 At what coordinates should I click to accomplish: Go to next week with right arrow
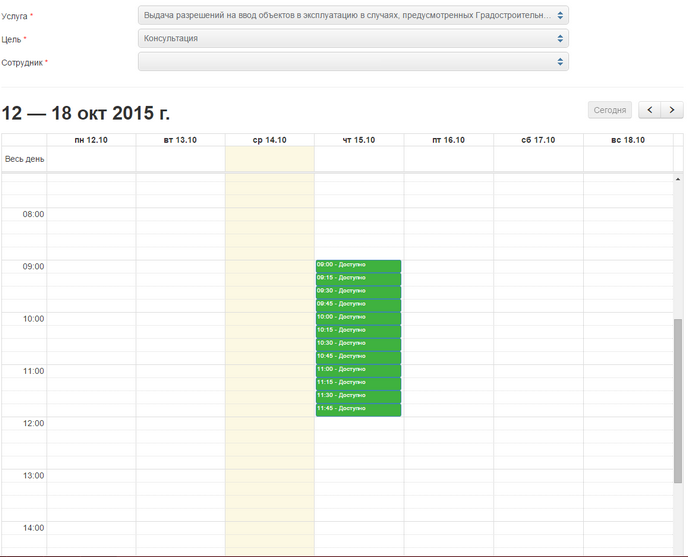673,110
